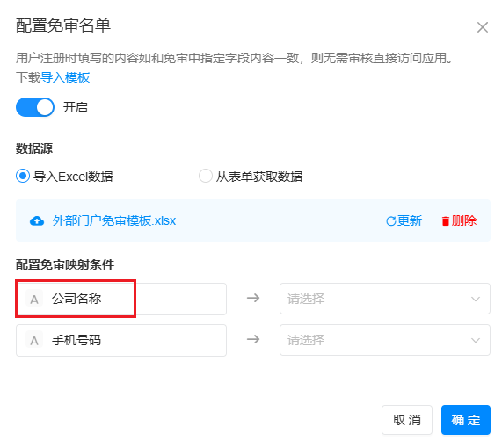
Task: Click the 手机号码 field box
Action: pyautogui.click(x=121, y=340)
